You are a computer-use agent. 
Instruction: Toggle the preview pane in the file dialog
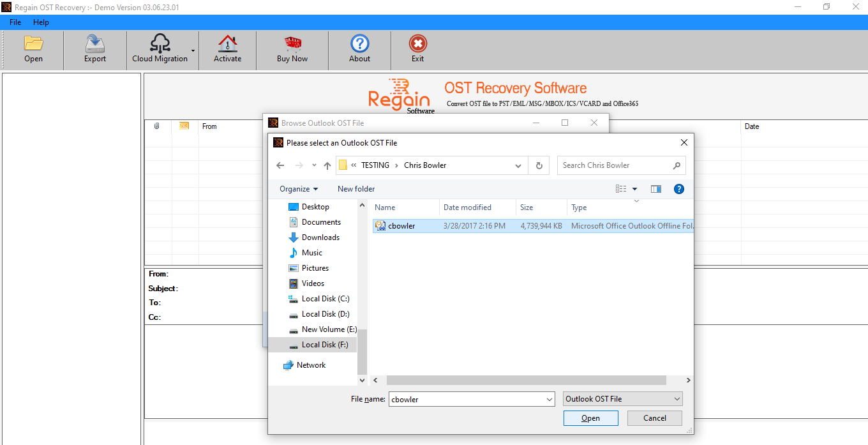coord(655,188)
